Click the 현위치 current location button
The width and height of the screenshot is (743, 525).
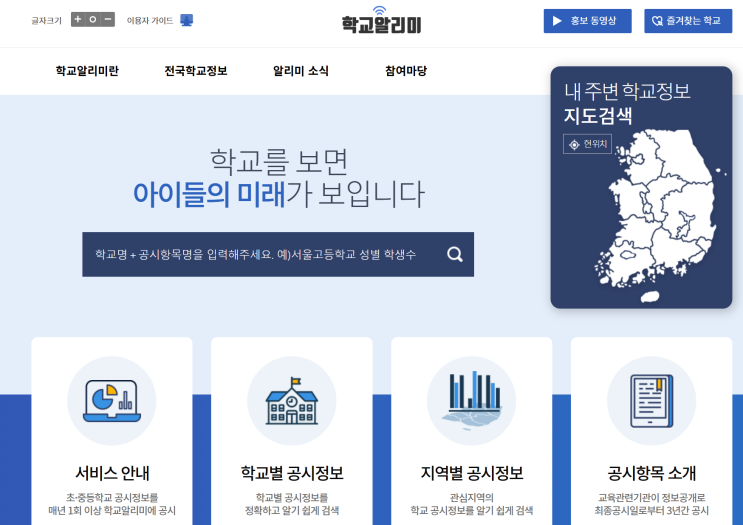[588, 144]
